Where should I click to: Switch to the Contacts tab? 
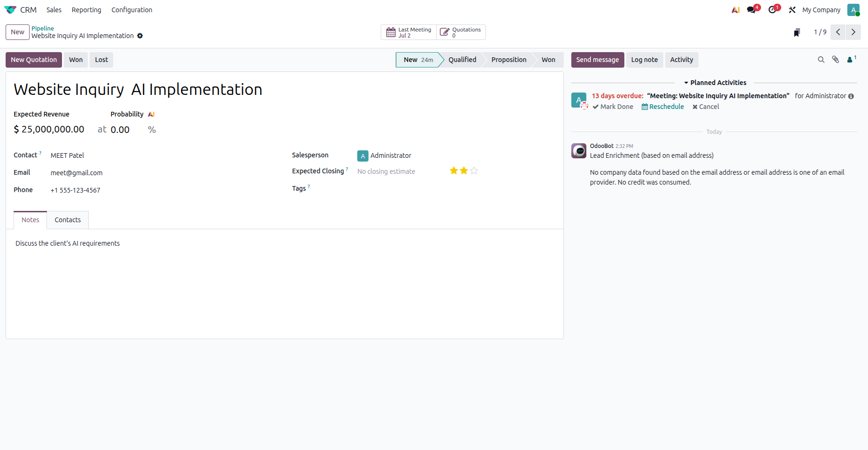point(68,220)
